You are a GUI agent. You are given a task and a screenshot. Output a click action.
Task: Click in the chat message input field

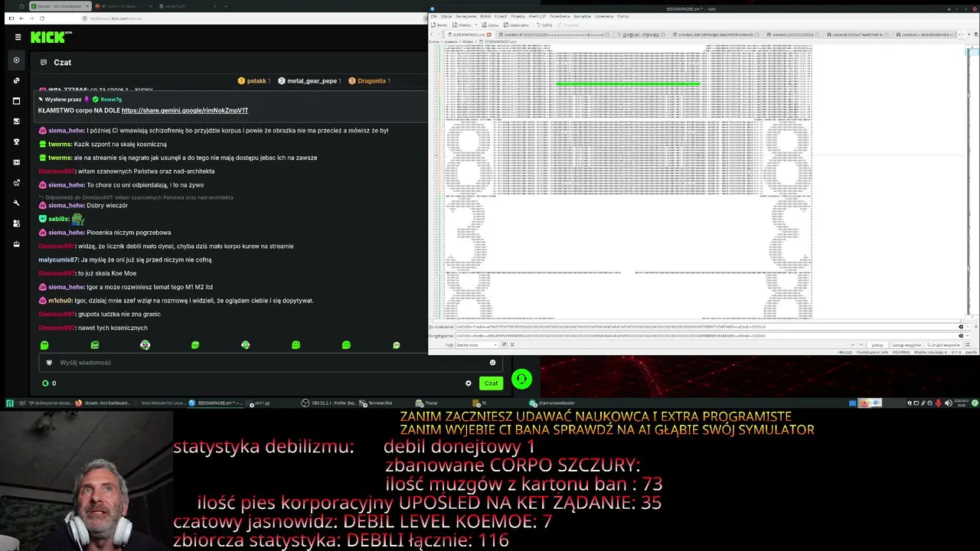[268, 363]
